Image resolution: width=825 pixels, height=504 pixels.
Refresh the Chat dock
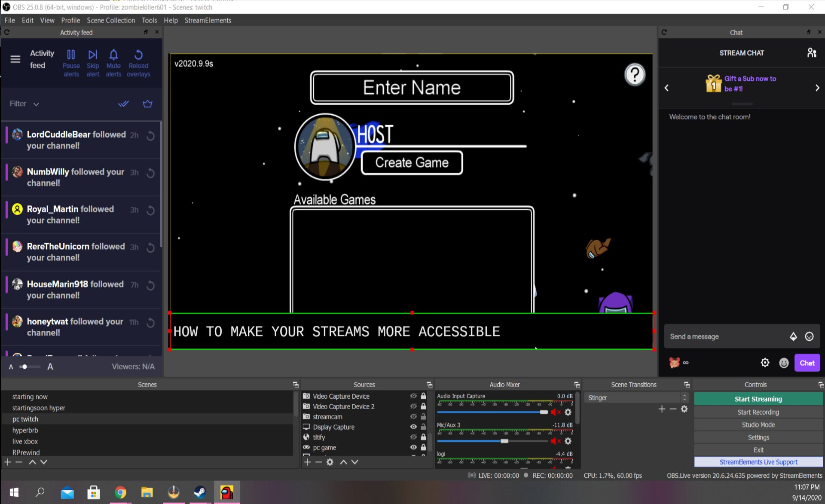point(664,32)
